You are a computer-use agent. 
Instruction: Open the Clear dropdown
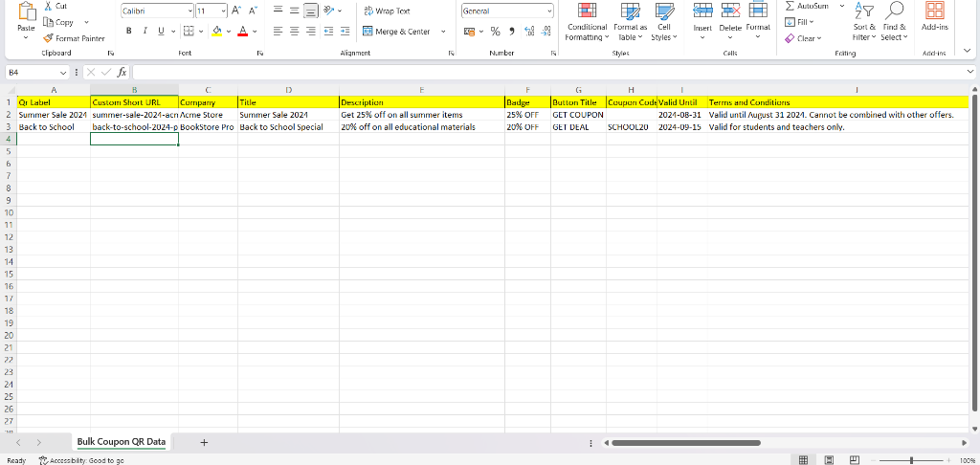coord(803,38)
